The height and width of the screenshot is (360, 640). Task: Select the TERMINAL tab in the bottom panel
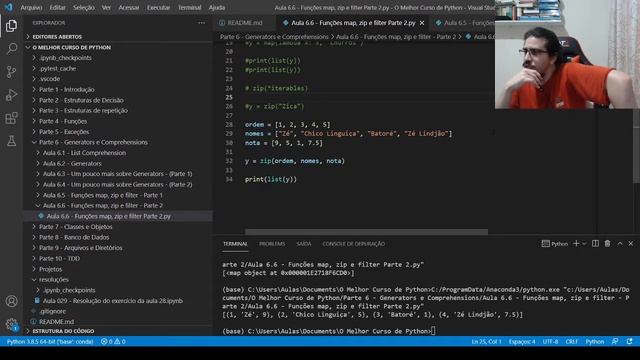pos(235,244)
